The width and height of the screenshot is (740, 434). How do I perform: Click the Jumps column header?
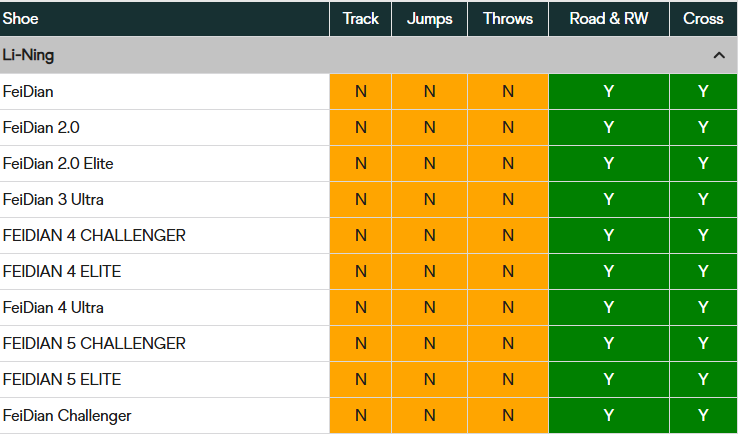click(429, 19)
